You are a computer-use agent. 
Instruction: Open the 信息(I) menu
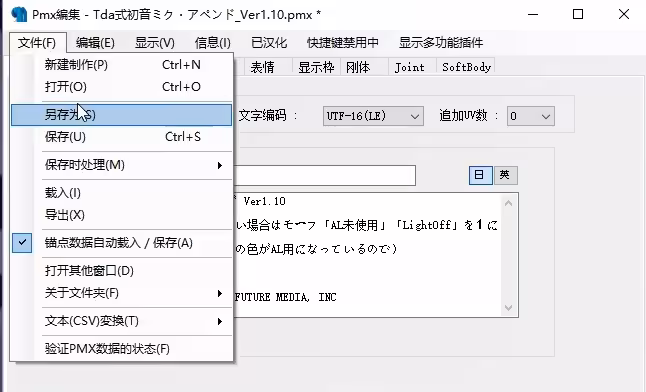pyautogui.click(x=213, y=42)
